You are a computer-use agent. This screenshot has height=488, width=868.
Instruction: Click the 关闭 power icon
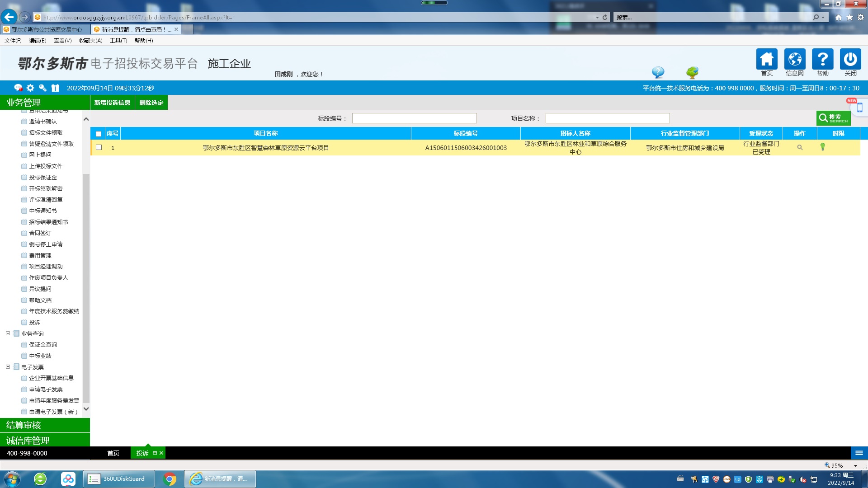coord(850,59)
